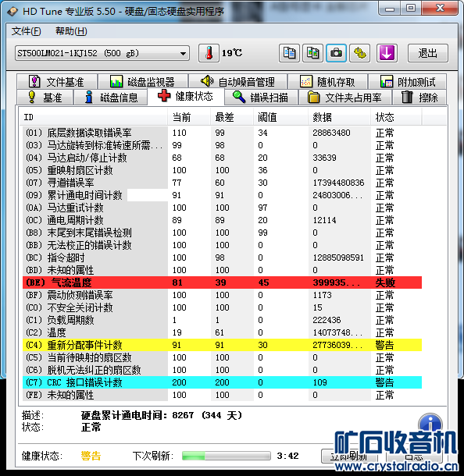Select the (C1) 负载周期数 row

(x=222, y=320)
